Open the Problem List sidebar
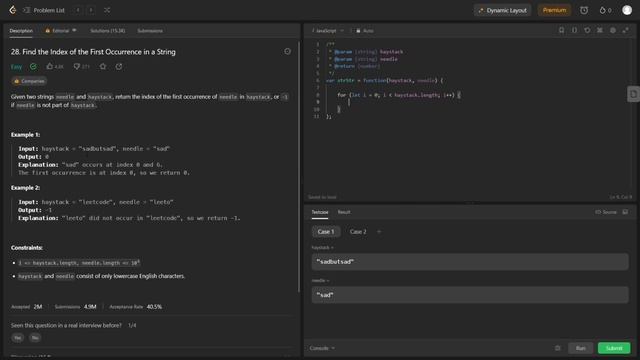The image size is (640, 360). click(x=44, y=10)
